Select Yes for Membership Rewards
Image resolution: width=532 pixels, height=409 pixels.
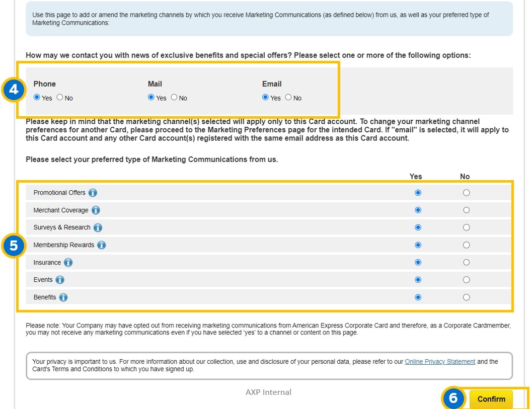(417, 245)
